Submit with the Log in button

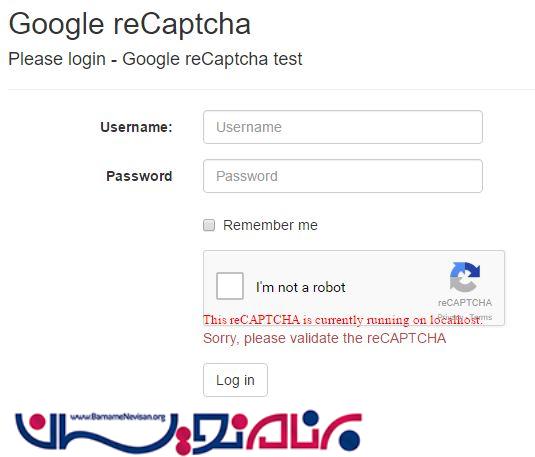pos(235,380)
